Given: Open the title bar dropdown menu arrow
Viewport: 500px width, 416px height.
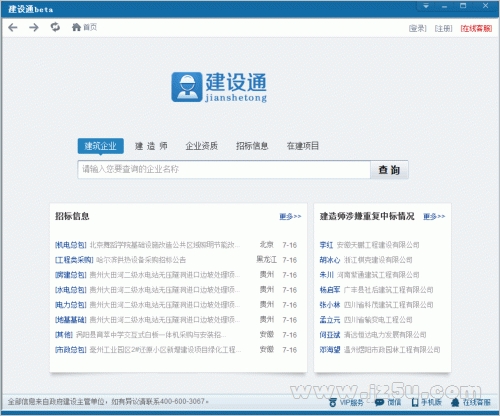Looking at the screenshot, I should tap(426, 6).
